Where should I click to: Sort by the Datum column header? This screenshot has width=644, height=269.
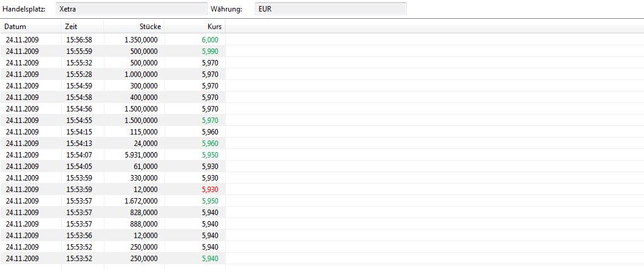pos(31,27)
